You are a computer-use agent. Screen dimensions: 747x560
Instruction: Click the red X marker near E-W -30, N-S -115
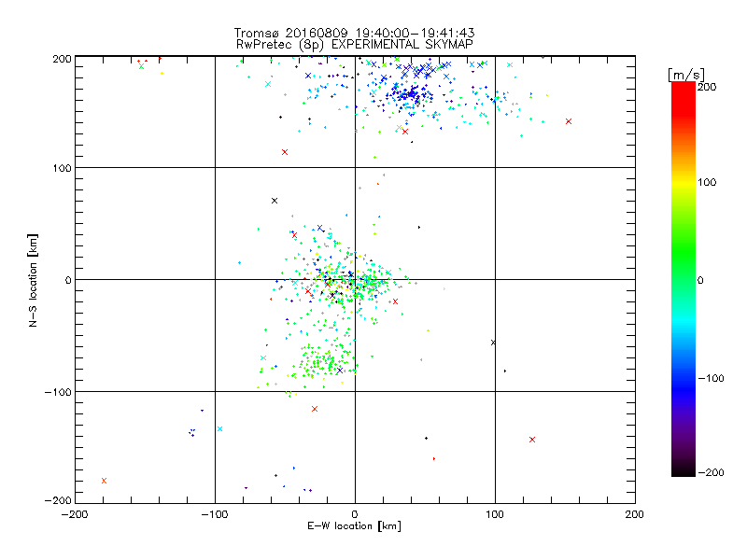click(315, 409)
